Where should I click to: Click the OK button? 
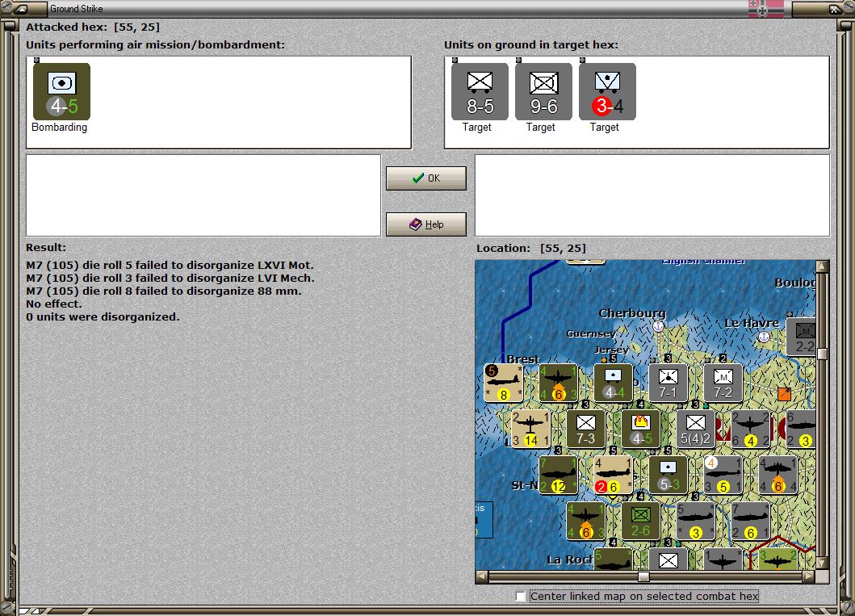[425, 178]
